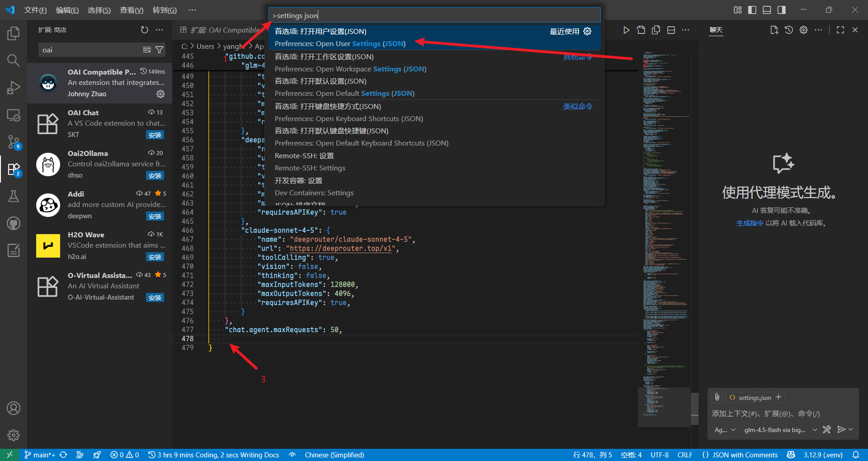The width and height of the screenshot is (868, 461).
Task: Open the title bar overflow menu
Action: click(192, 10)
